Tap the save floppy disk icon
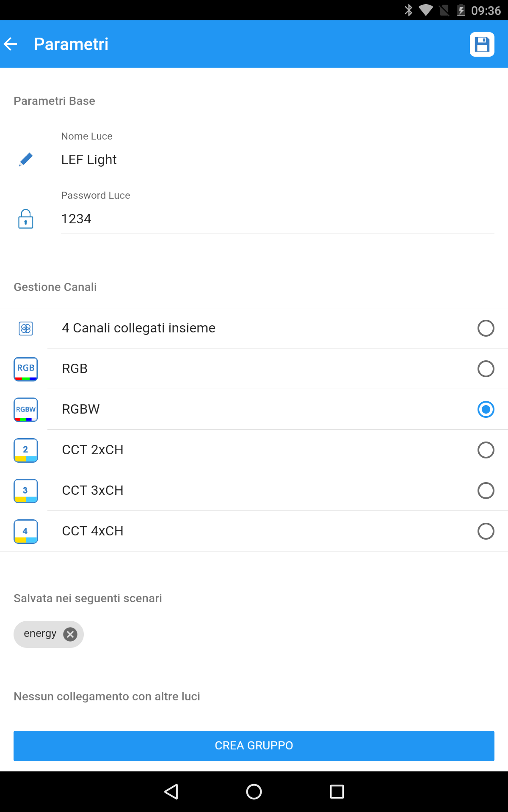 (x=482, y=44)
